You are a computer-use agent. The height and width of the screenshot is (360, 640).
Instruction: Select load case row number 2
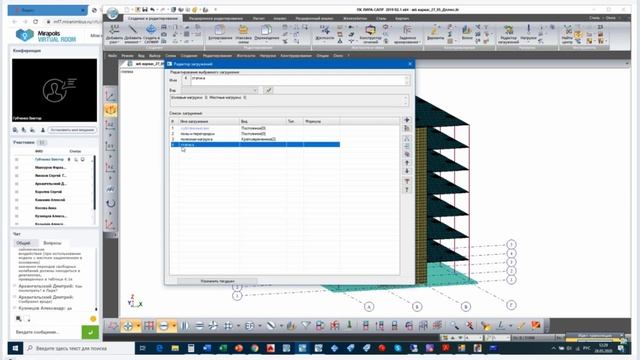[x=255, y=133]
